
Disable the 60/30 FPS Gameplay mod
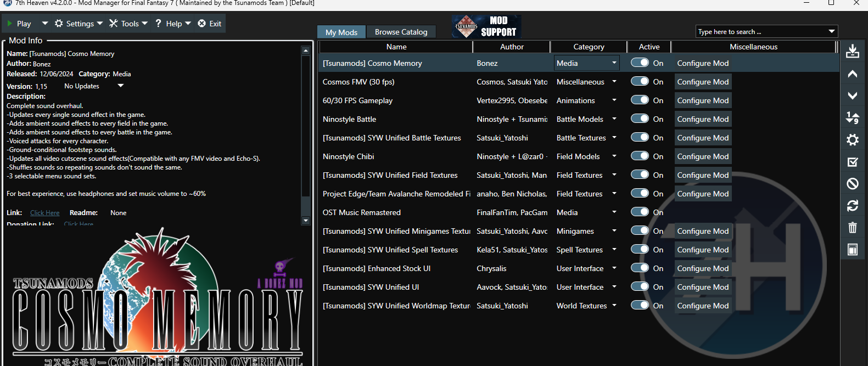[640, 100]
